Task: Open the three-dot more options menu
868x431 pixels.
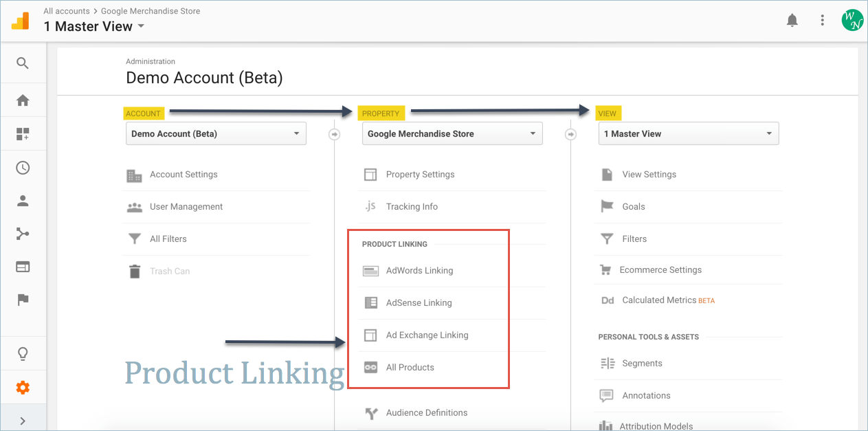Action: point(822,21)
